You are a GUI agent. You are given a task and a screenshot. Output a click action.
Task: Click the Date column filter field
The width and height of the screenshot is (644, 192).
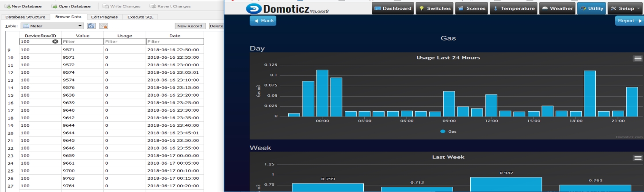tap(175, 41)
